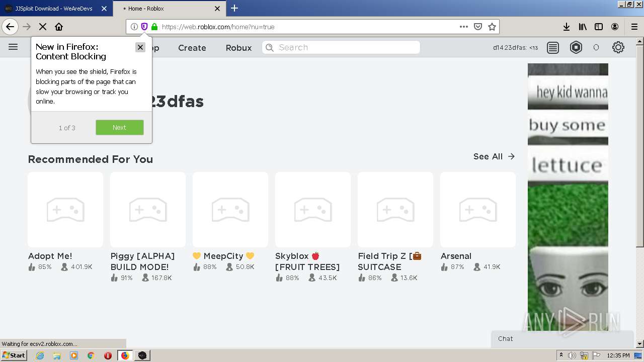644x362 pixels.
Task: Close the Home - Roblox tab
Action: 217,9
